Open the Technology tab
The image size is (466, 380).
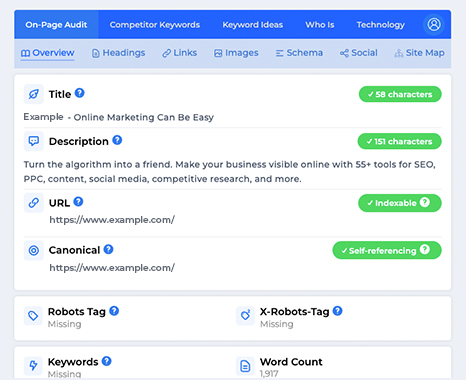tap(381, 25)
